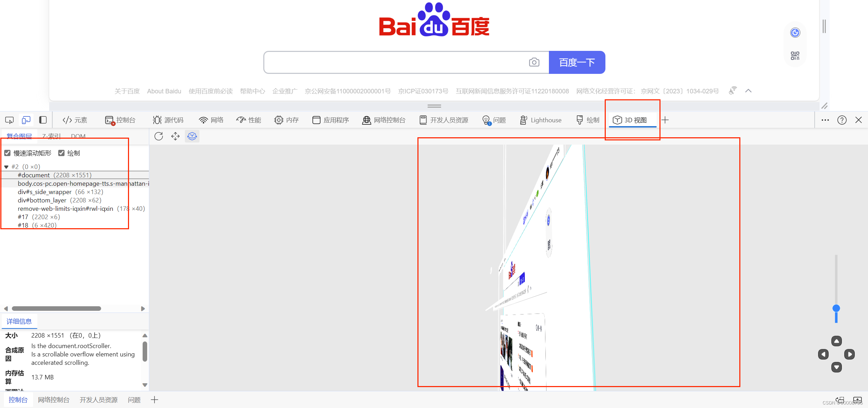Click the layer list horizontal scrollbar thumb
Screen dimensions: 868x408
tap(56, 309)
